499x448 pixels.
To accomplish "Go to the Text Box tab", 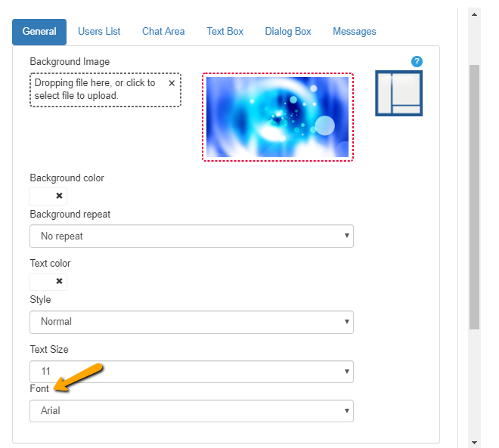I will pos(225,32).
